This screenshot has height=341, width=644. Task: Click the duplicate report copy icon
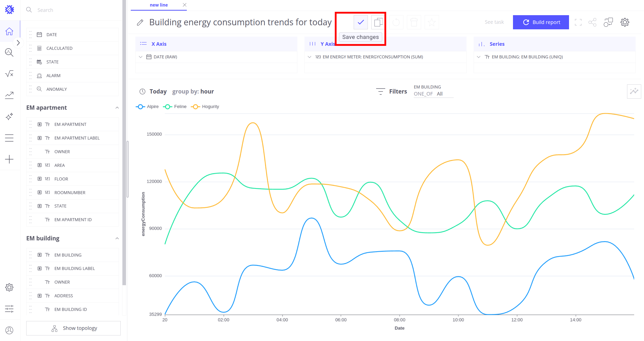pos(378,22)
